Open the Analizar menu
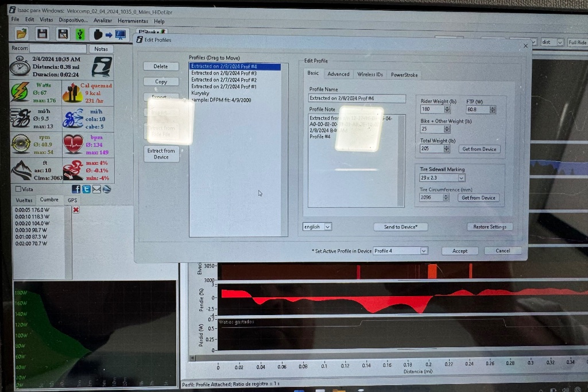The image size is (588, 392). pyautogui.click(x=102, y=21)
